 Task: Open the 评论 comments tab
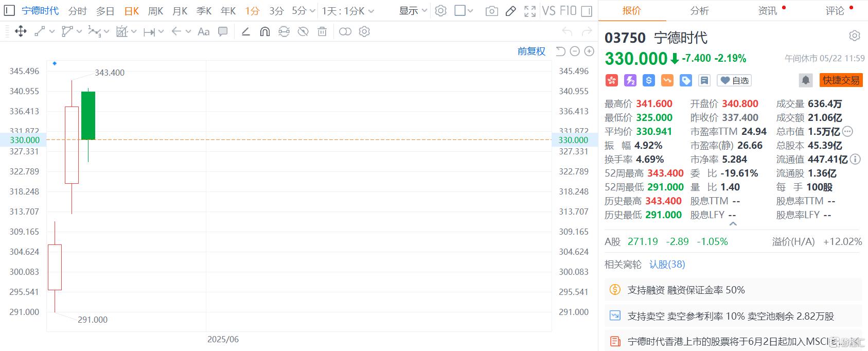pos(835,10)
